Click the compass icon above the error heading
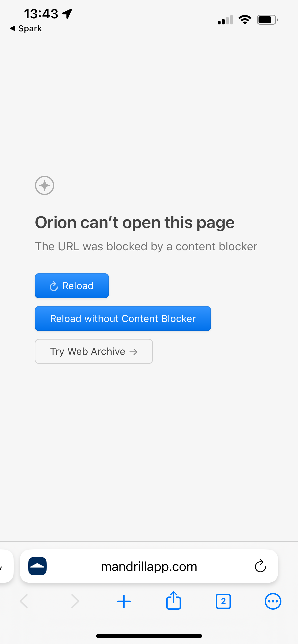 [x=45, y=185]
